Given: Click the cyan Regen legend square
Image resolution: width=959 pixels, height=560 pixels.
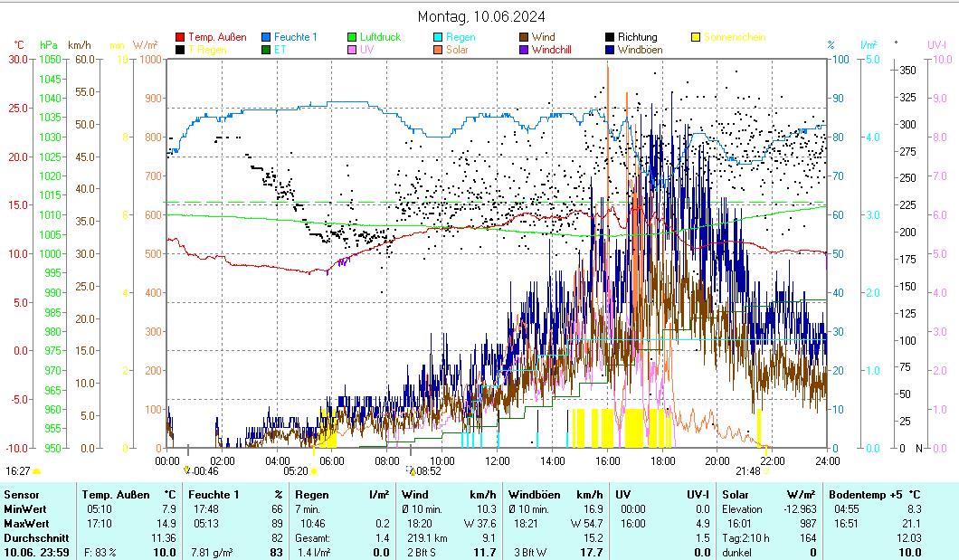Looking at the screenshot, I should (x=438, y=37).
